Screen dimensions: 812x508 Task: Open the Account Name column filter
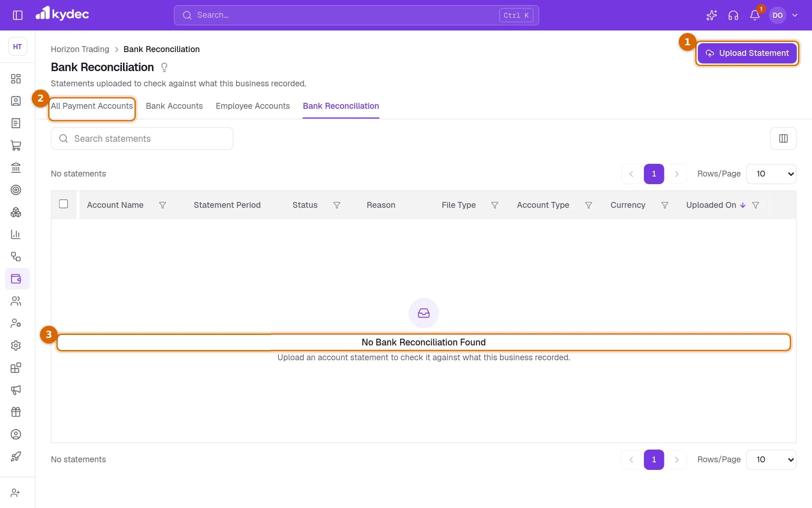click(162, 205)
